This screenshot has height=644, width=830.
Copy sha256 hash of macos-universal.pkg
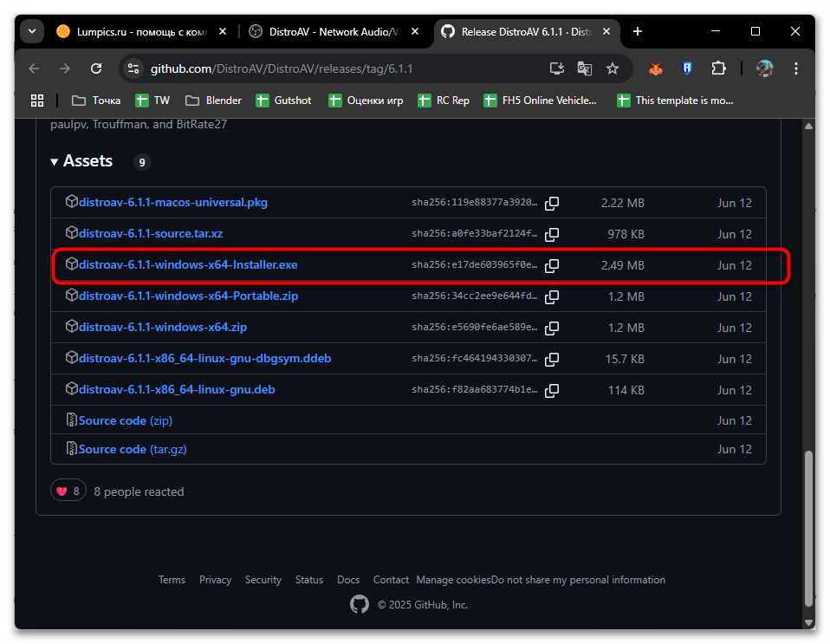click(552, 203)
